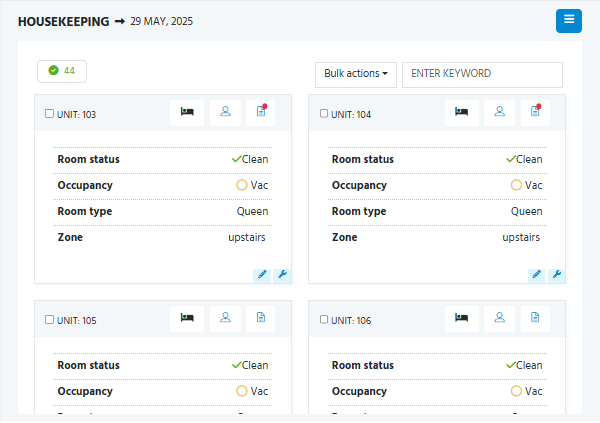Click the 29 May, 2025 date text
Viewport: 600px width, 423px height.
point(161,21)
